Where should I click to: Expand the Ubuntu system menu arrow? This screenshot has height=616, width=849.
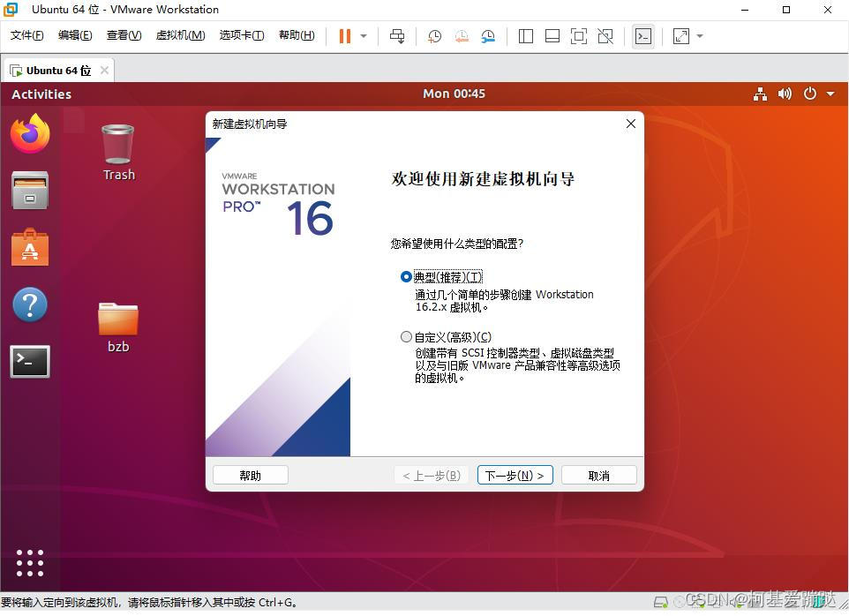[830, 94]
